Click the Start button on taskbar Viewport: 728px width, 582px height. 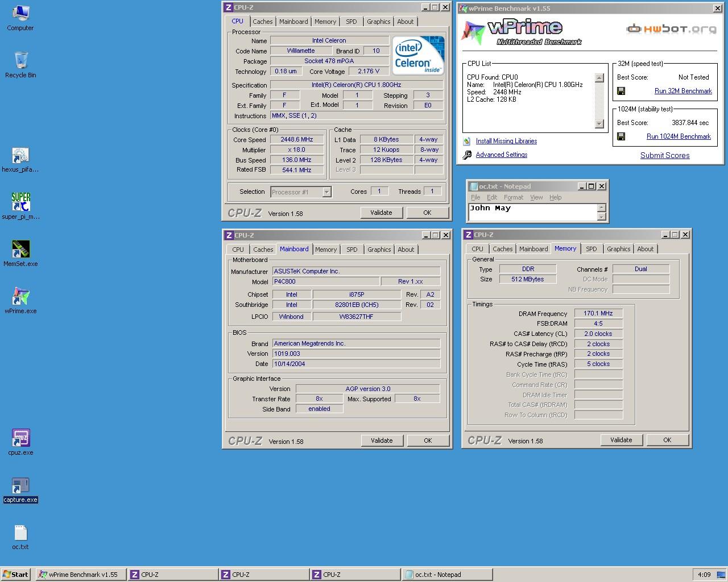click(15, 575)
